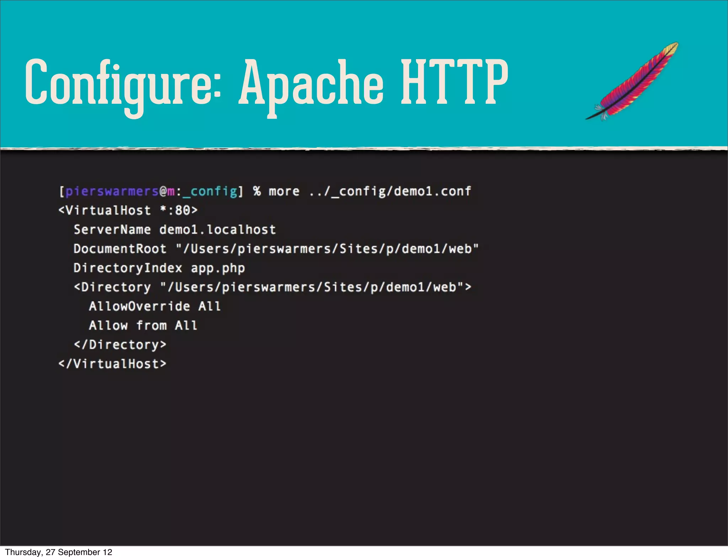Click the Apache feather logo
Screen dimensions: 728x560
632,82
